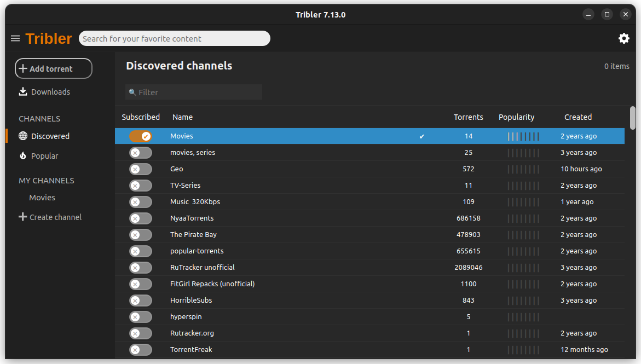Click '10 hours ago' created time

581,169
